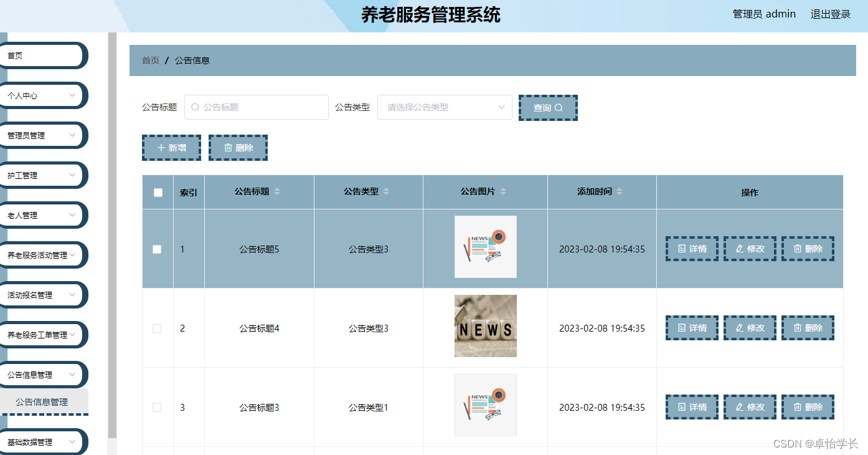Click the 养老服务管理系统 page title

(x=431, y=15)
